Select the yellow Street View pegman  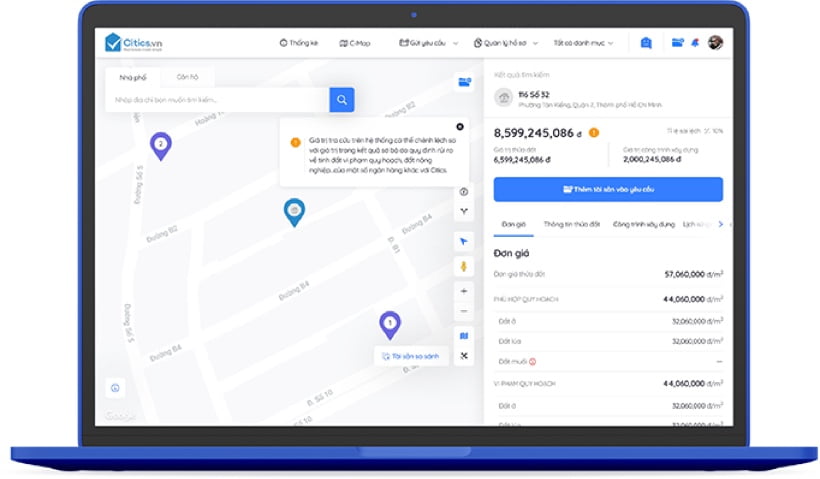[464, 266]
